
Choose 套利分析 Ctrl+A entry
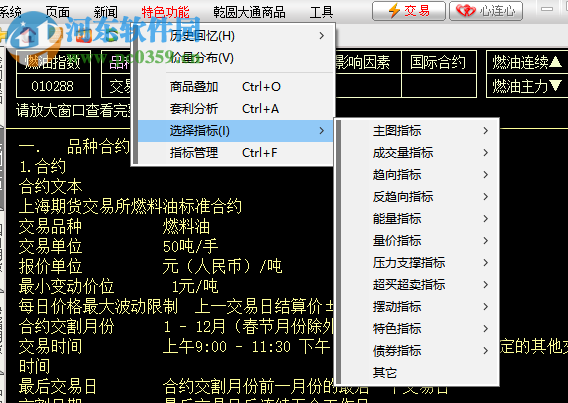[235, 109]
